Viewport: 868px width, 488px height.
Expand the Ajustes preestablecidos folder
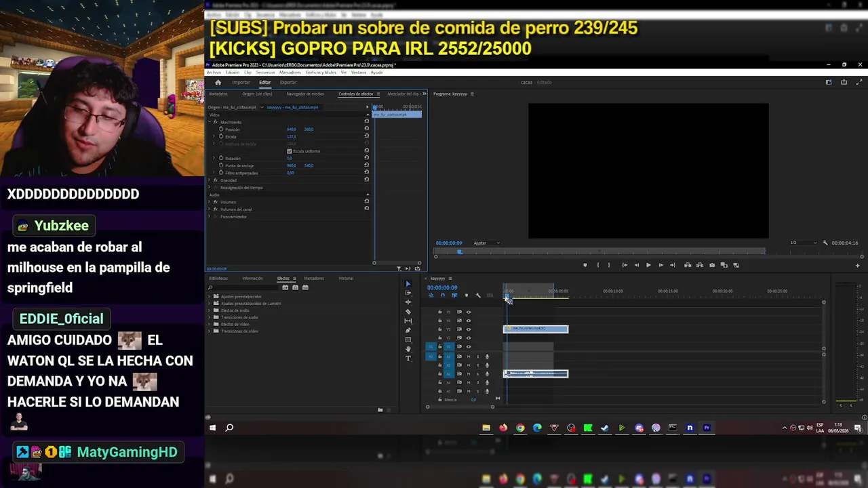click(x=210, y=296)
